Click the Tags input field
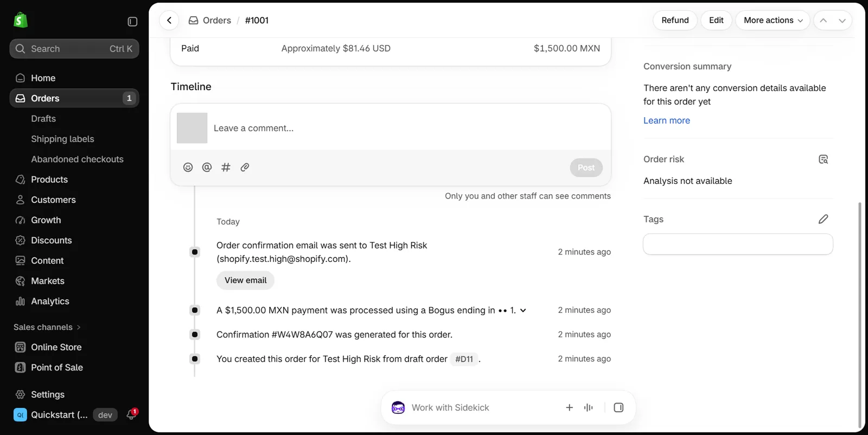 [x=738, y=244]
